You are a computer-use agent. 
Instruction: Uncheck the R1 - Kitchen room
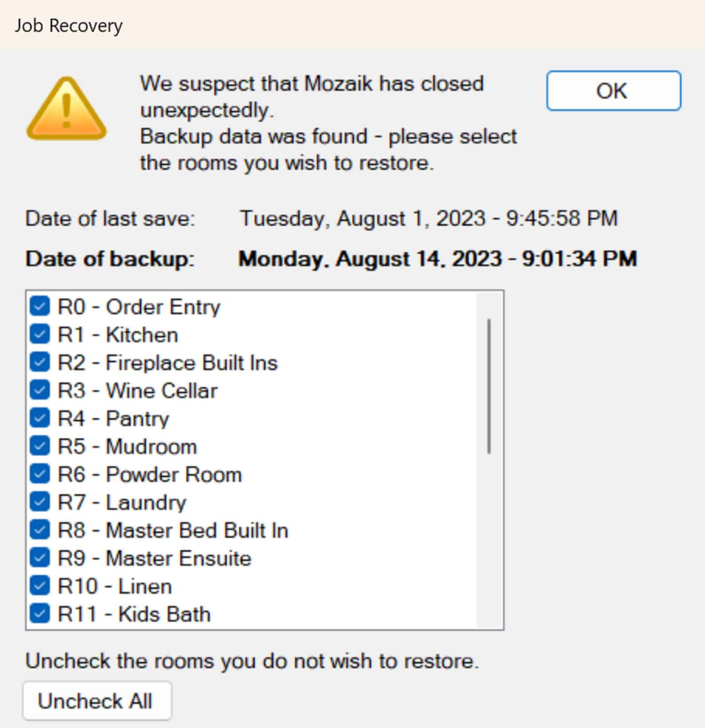(40, 335)
